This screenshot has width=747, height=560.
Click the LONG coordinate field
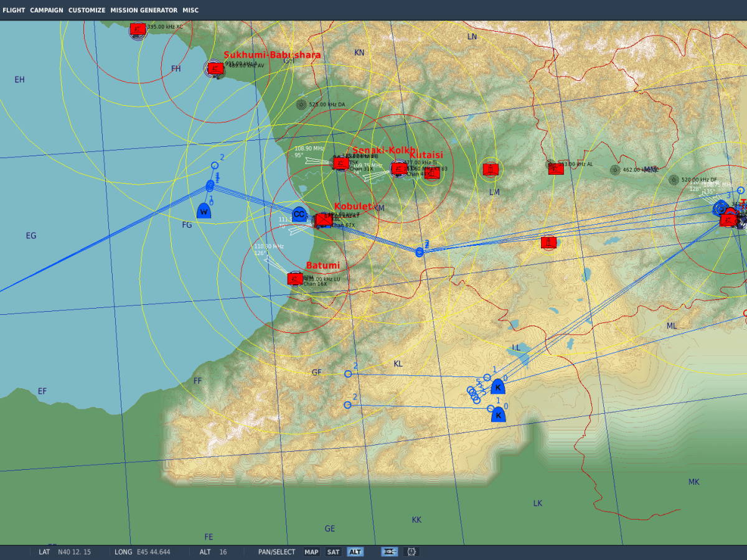(124, 551)
